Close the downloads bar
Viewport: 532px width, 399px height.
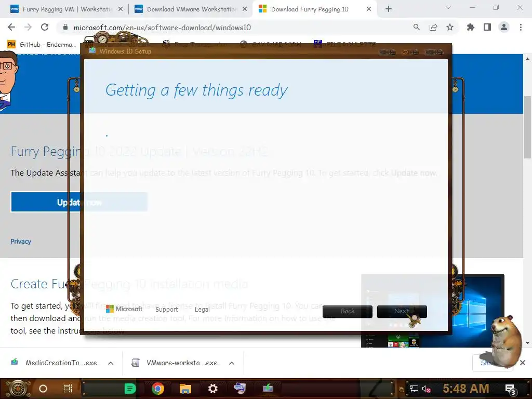pos(523,363)
